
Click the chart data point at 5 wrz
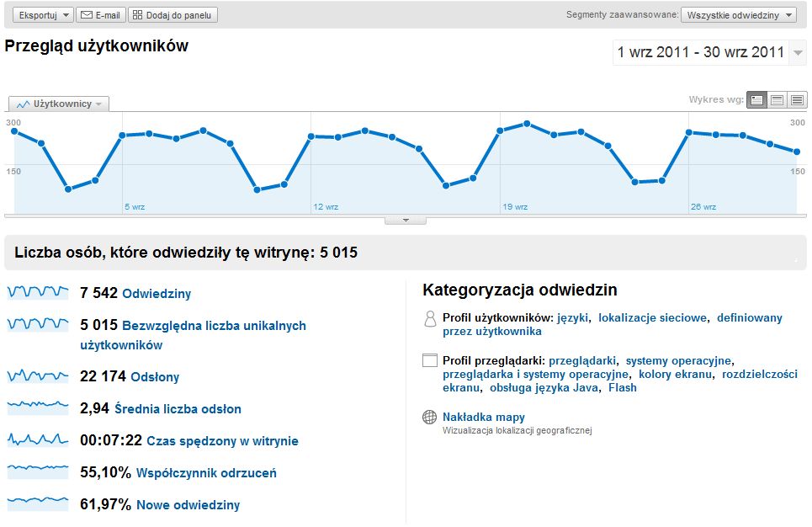pyautogui.click(x=122, y=136)
